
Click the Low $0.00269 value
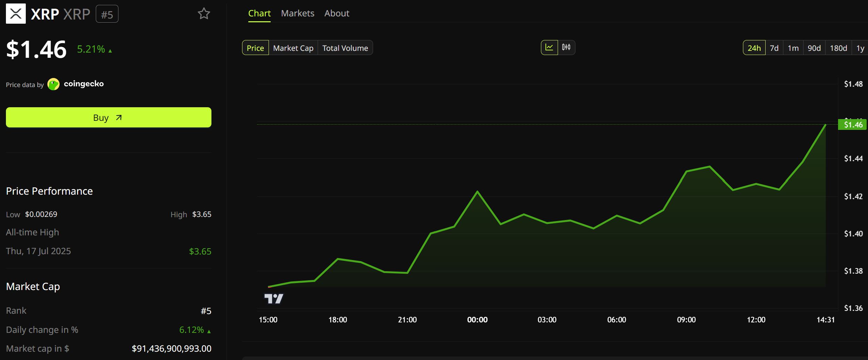coord(41,214)
